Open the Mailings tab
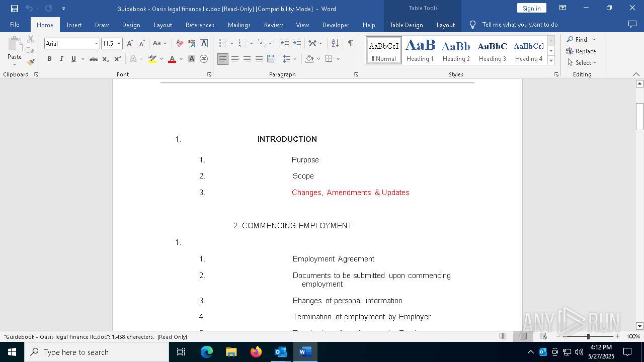This screenshot has width=644, height=362. click(x=239, y=25)
